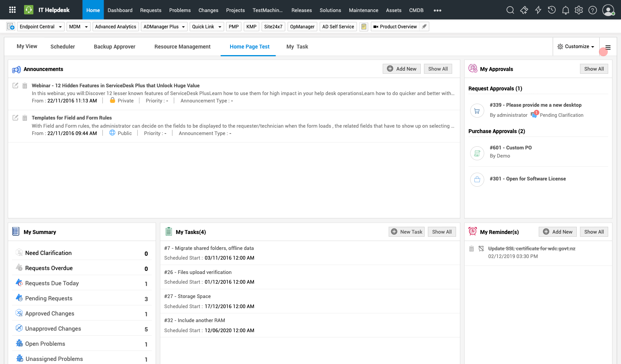Viewport: 621px width, 364px height.
Task: Toggle the SSL certificate reminder bell icon
Action: tap(481, 249)
